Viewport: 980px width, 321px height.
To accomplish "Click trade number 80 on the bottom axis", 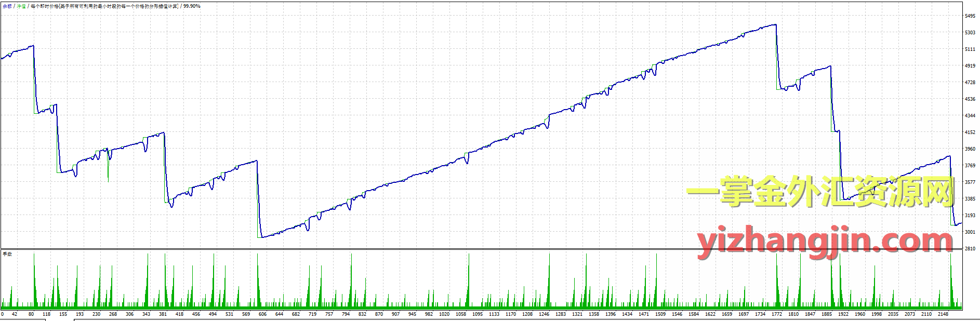I will (x=31, y=314).
